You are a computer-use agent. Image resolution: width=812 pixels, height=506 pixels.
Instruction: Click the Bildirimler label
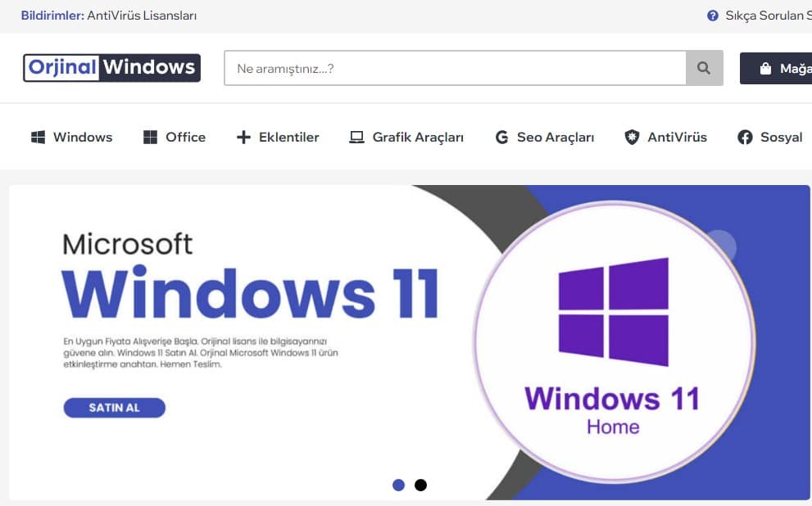click(52, 16)
